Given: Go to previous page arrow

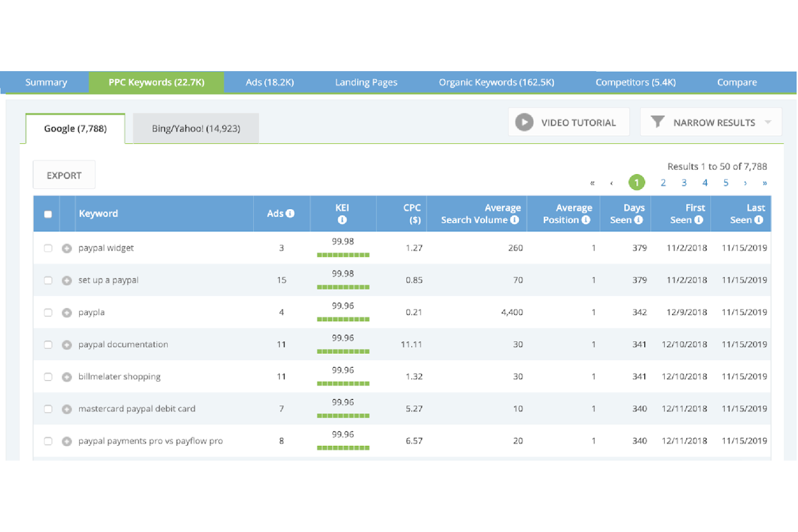Looking at the screenshot, I should [611, 183].
